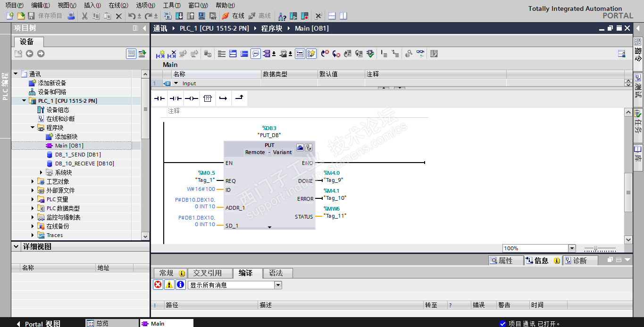The image size is (644, 327).
Task: Open the 属性 inspector tab
Action: [x=506, y=261]
